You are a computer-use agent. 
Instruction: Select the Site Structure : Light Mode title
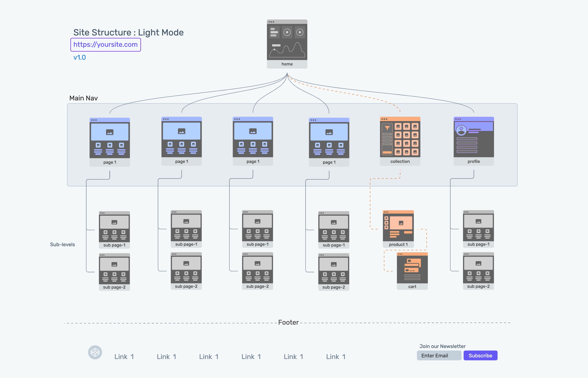[x=128, y=32]
